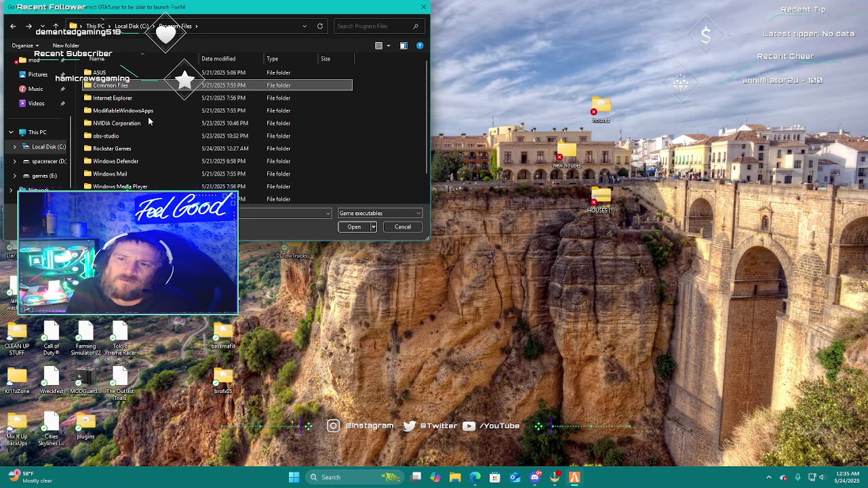The width and height of the screenshot is (868, 488).
Task: Click the Cancel button
Action: click(x=403, y=227)
